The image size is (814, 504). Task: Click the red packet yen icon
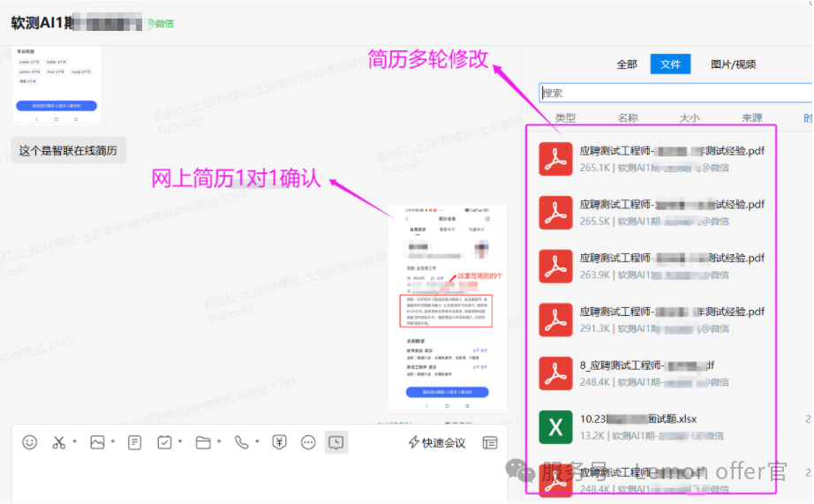[x=279, y=442]
